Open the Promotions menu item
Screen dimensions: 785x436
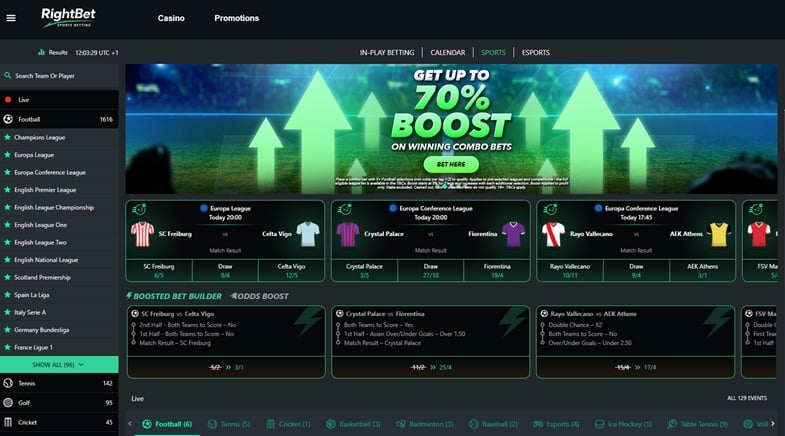point(237,18)
